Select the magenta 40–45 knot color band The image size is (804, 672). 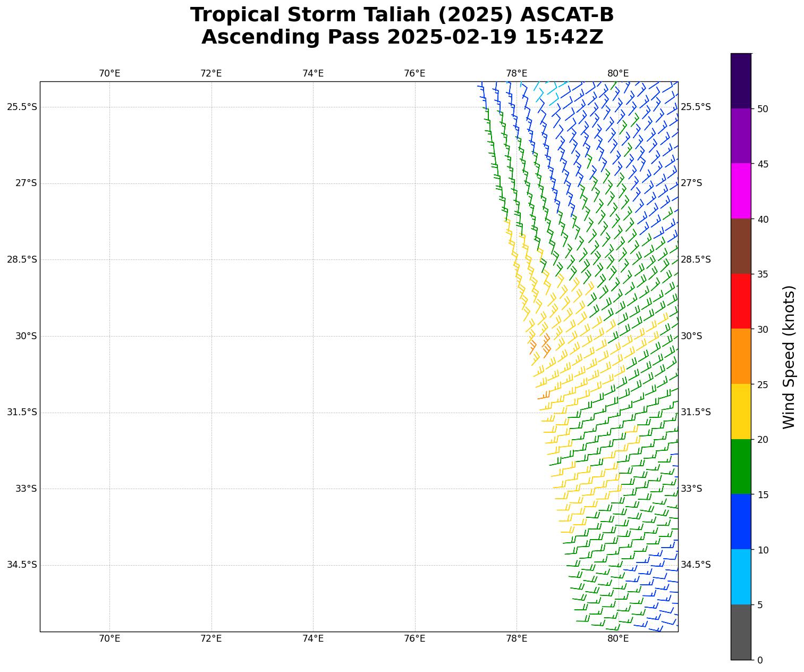point(741,191)
